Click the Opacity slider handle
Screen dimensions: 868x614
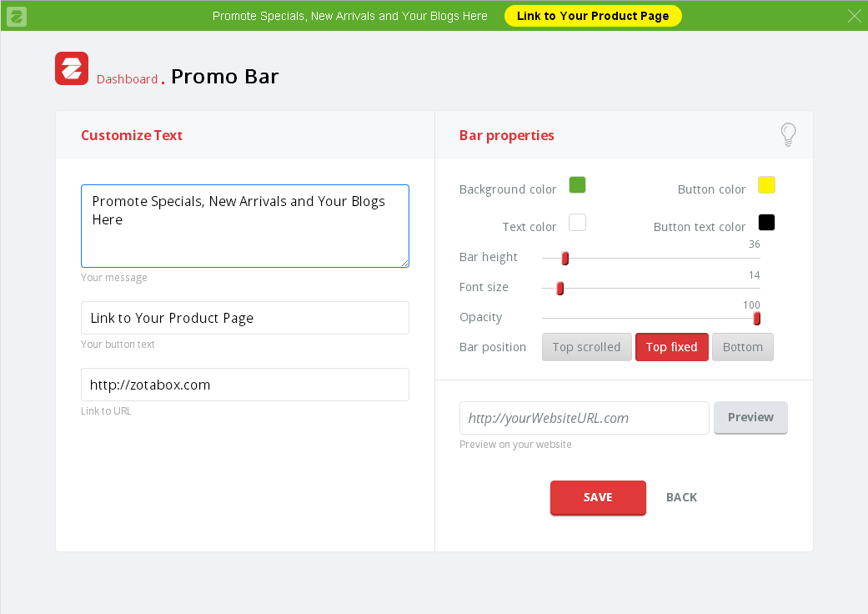[756, 319]
